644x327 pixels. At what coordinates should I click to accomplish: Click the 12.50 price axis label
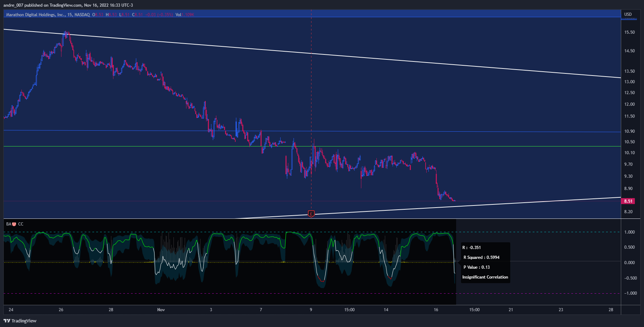[x=630, y=93]
